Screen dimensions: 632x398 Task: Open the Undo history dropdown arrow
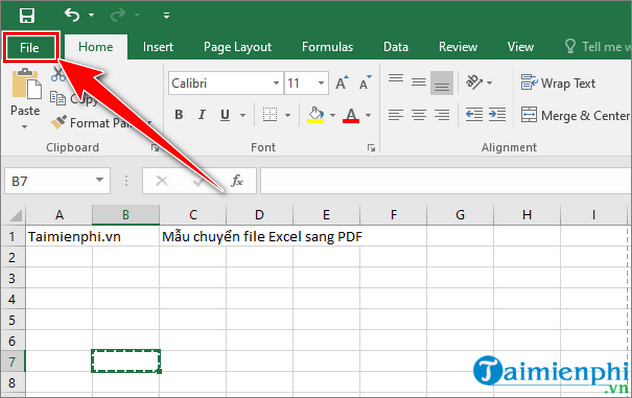tap(91, 15)
